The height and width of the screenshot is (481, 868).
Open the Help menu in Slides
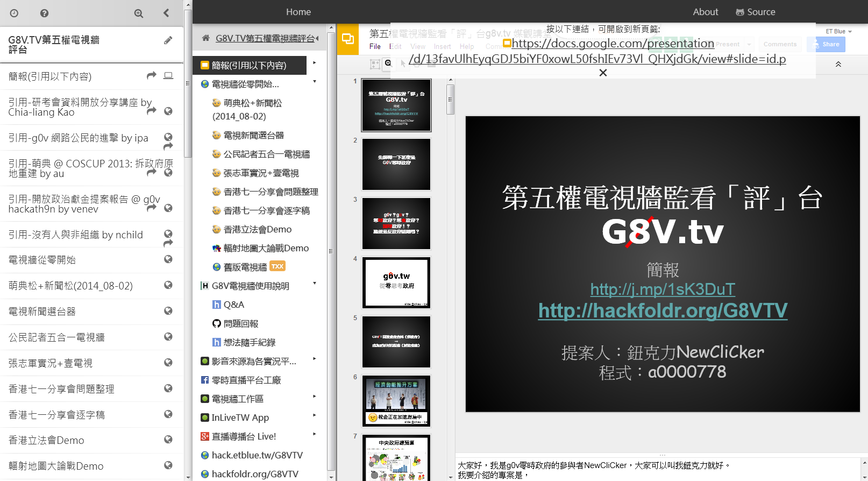point(467,46)
